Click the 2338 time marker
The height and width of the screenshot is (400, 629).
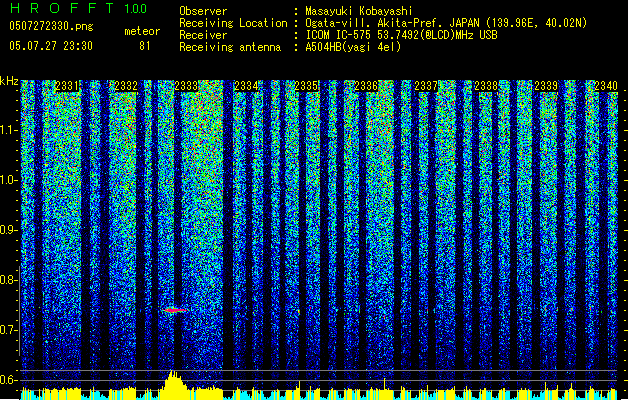point(486,86)
